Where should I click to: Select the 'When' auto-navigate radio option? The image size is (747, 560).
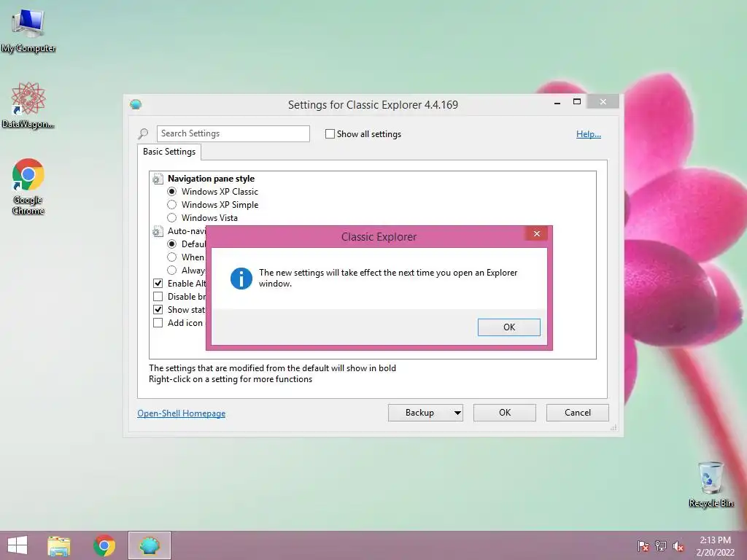click(172, 257)
